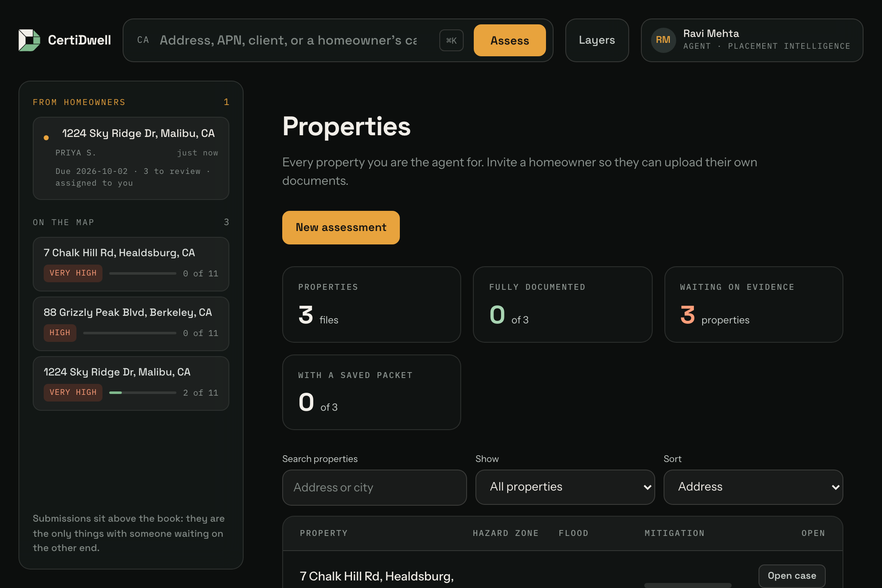Image resolution: width=882 pixels, height=588 pixels.
Task: Click the Fully Documented 0 of 3 card
Action: [x=563, y=304]
